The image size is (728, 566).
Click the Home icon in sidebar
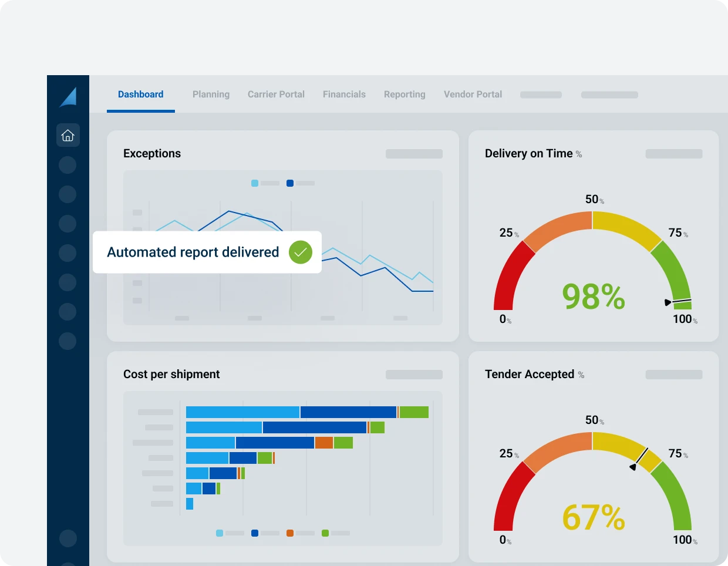click(x=68, y=135)
